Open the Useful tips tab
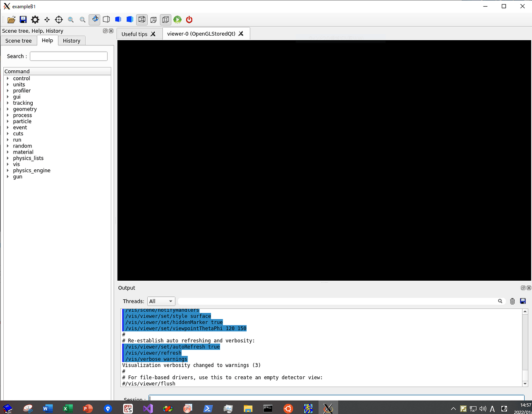This screenshot has width=532, height=414. [134, 34]
